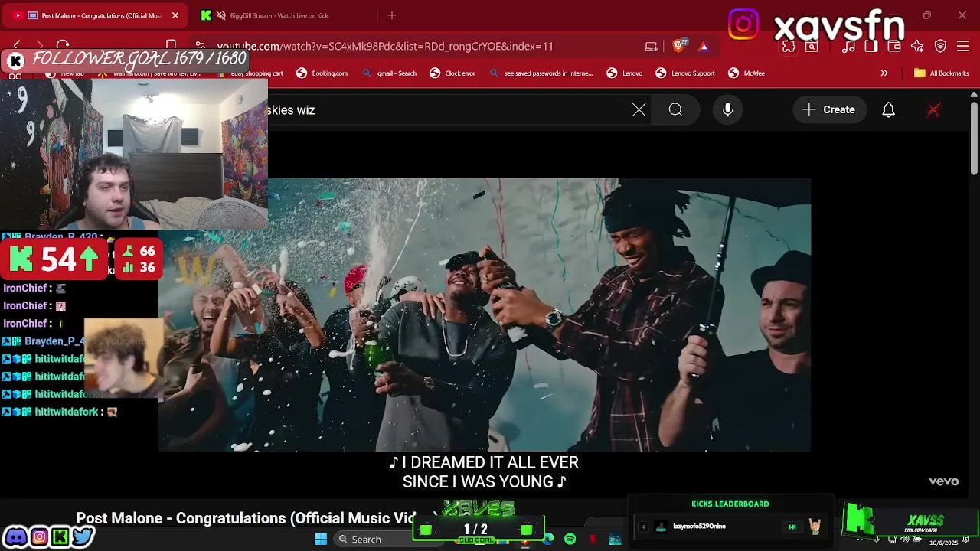Close the Post Malone YouTube tab
This screenshot has width=980, height=551.
[175, 15]
